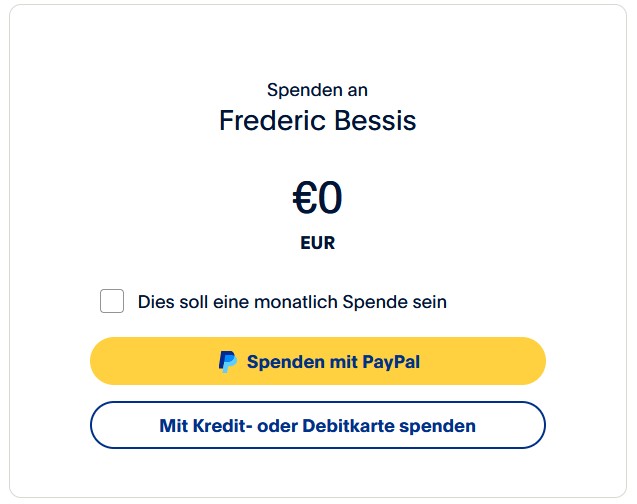
Task: Click the euro symbol in the amount
Action: tap(304, 199)
